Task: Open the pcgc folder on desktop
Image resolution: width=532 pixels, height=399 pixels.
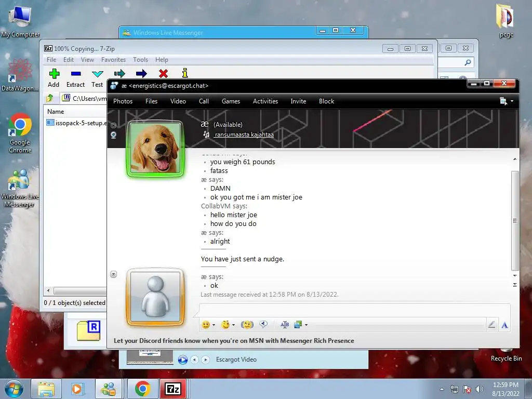Action: pos(506,20)
